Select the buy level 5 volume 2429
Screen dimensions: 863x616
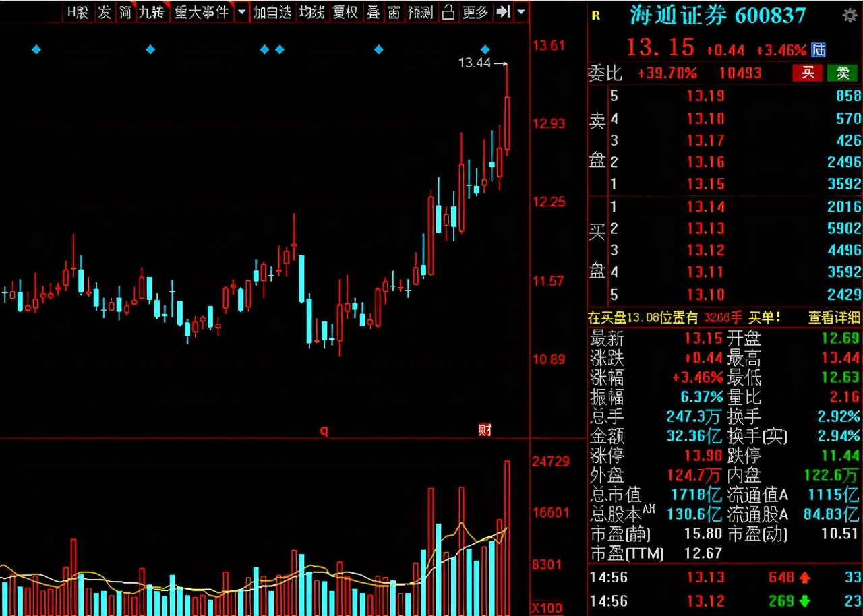pyautogui.click(x=844, y=295)
